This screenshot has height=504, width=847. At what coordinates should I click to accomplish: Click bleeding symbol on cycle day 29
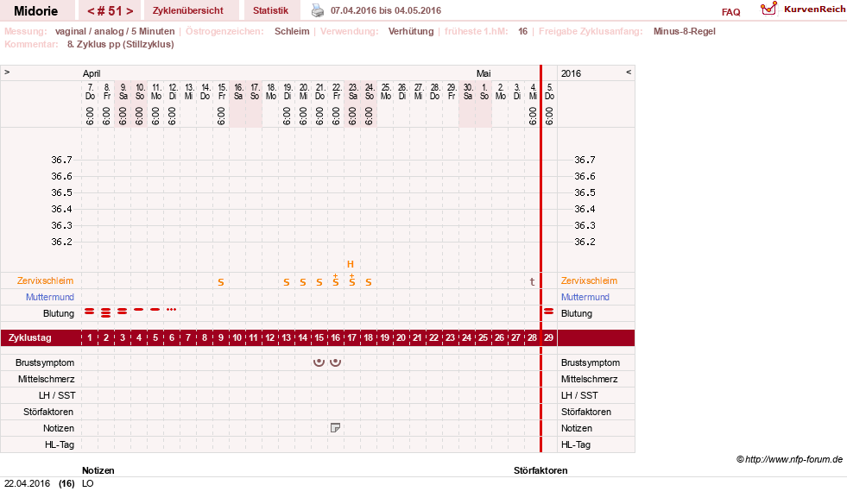pyautogui.click(x=549, y=312)
